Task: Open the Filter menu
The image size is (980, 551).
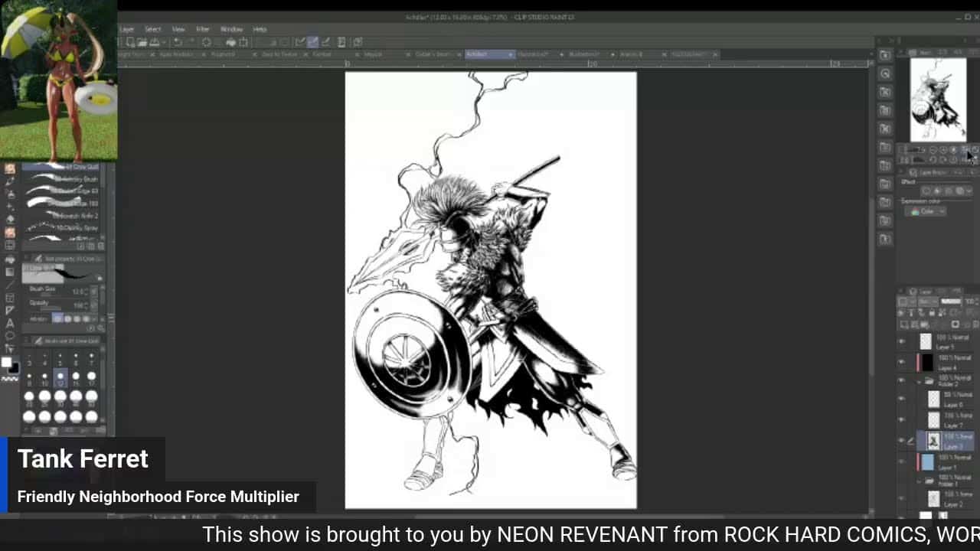Action: click(x=203, y=29)
